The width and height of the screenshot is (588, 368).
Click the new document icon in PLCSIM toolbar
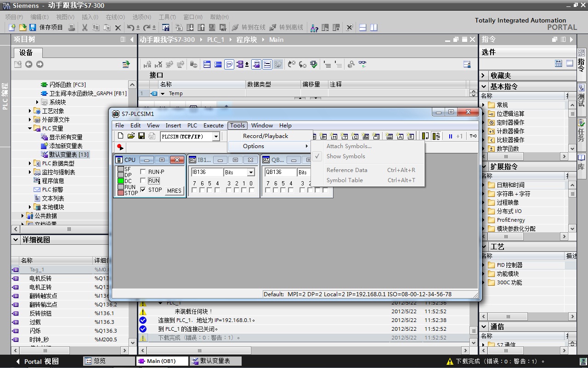(x=120, y=136)
